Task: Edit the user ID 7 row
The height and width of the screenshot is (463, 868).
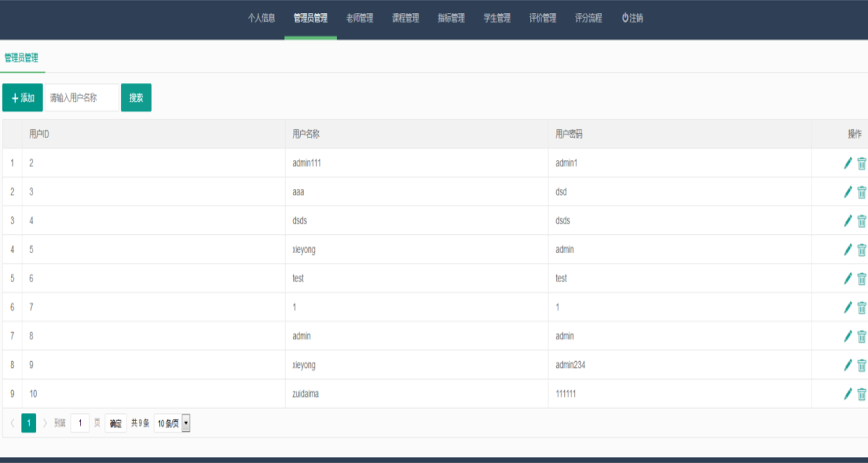Action: pos(848,307)
